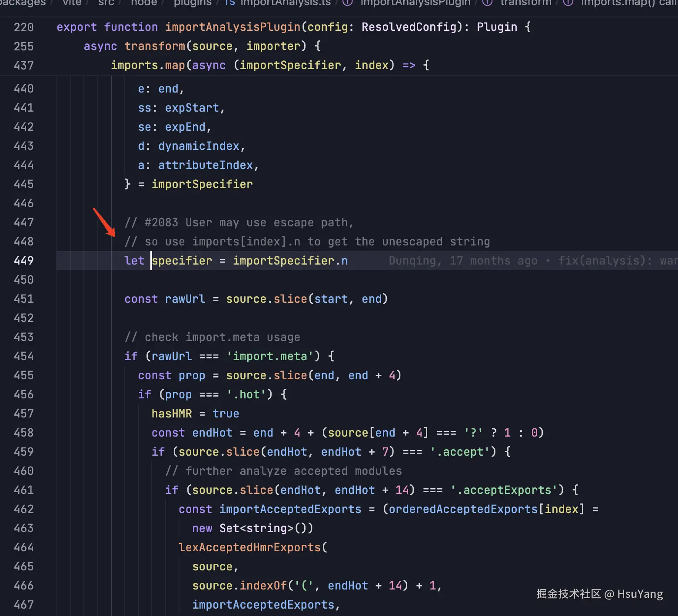Select line number 454 in gutter
This screenshot has height=616, width=678.
click(x=23, y=356)
